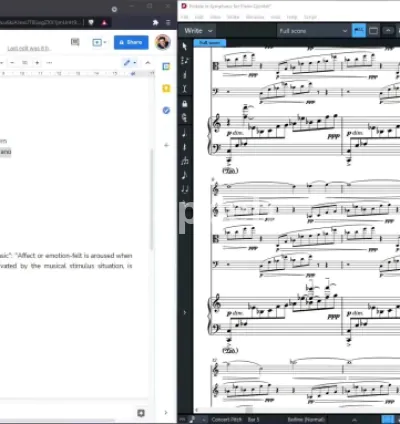The width and height of the screenshot is (400, 424).
Task: Open comment history icon in Docs
Action: tap(75, 42)
